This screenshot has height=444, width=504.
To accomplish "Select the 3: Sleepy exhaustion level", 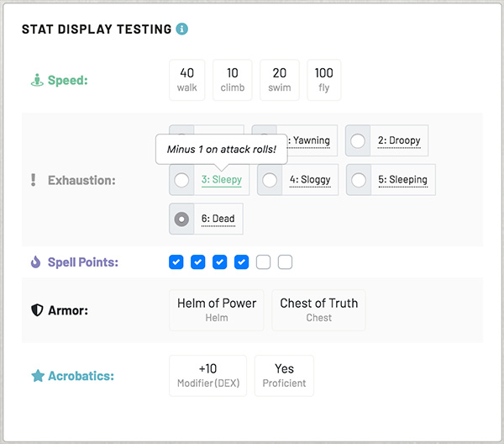I will click(x=182, y=180).
